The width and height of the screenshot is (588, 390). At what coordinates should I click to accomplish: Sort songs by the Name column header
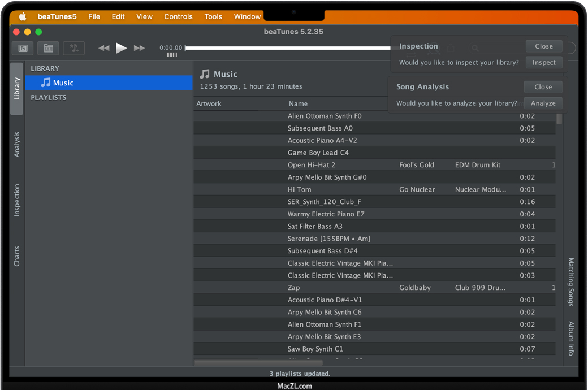click(x=298, y=104)
